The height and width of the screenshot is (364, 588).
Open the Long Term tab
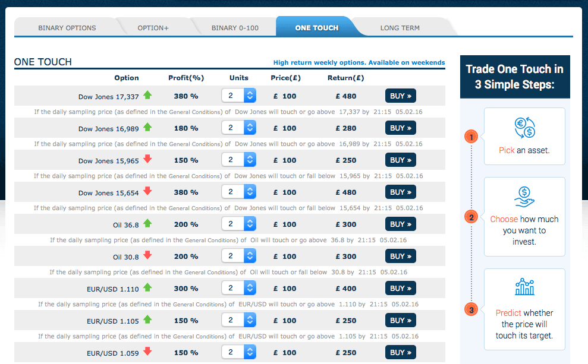coord(400,28)
